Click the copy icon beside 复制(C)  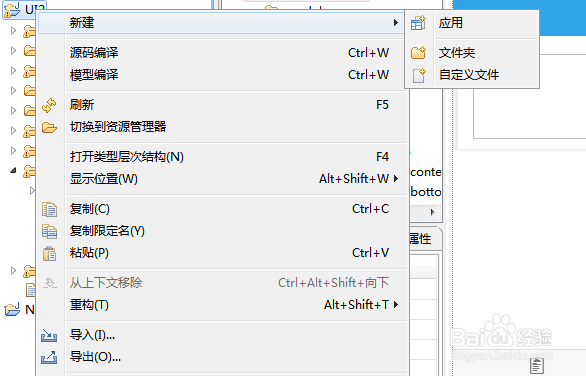pyautogui.click(x=49, y=209)
